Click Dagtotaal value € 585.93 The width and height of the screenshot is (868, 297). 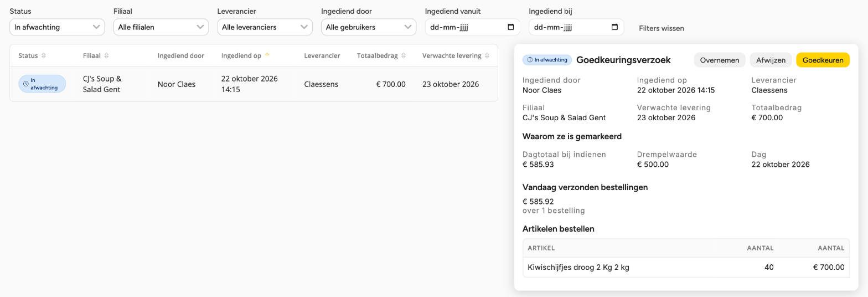click(x=538, y=165)
